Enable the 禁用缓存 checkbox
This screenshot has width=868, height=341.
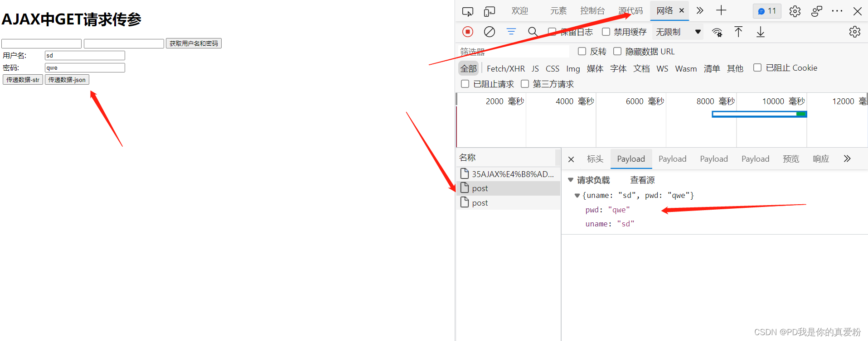pyautogui.click(x=606, y=32)
